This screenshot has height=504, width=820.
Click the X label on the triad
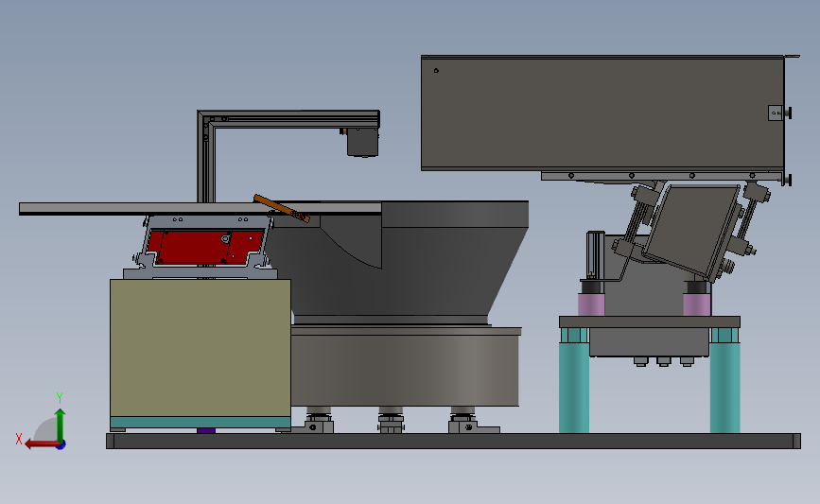[19, 439]
